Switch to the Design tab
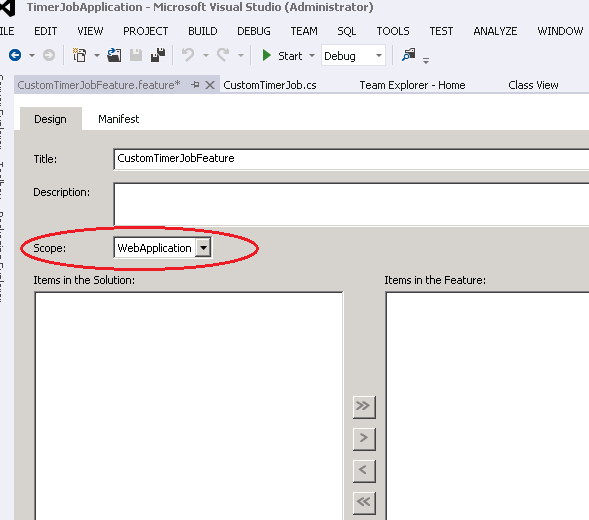The width and height of the screenshot is (589, 520). pos(50,119)
